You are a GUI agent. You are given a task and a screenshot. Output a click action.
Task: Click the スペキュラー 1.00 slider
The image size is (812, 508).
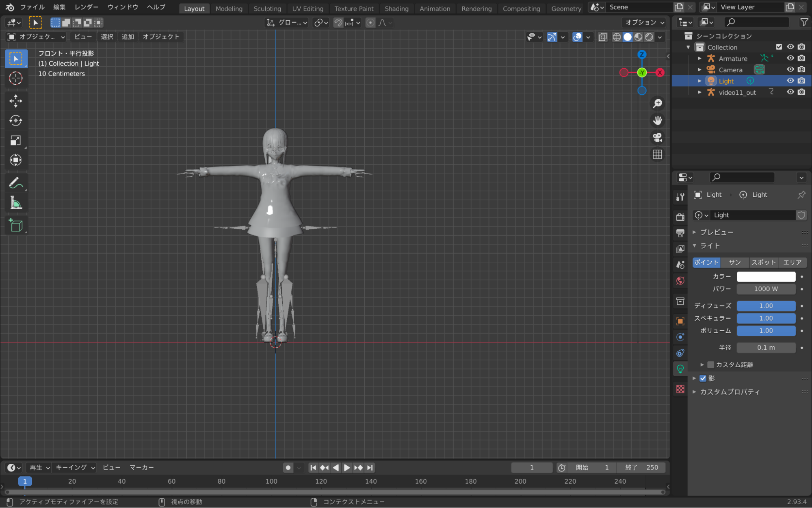pos(766,319)
